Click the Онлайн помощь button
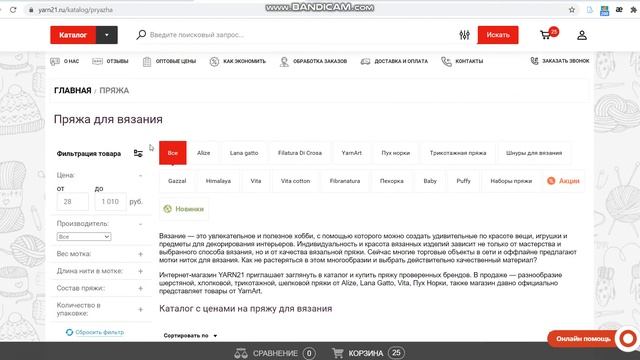 point(584,339)
